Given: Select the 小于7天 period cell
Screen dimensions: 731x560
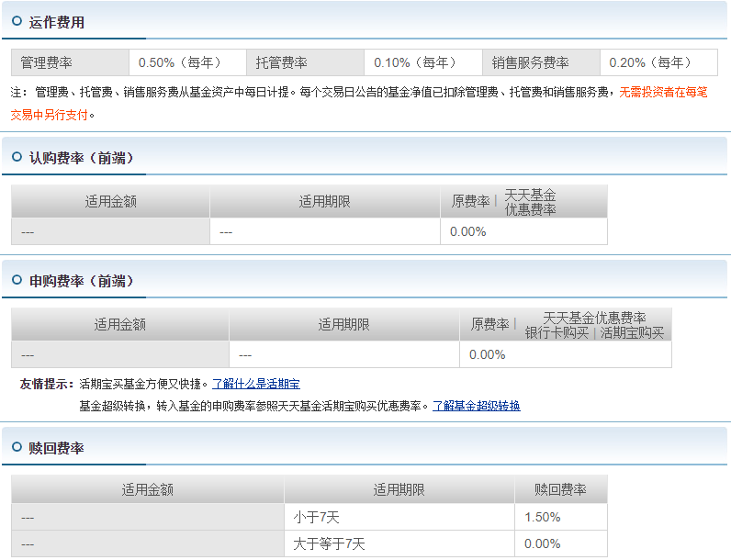Looking at the screenshot, I should tap(399, 517).
